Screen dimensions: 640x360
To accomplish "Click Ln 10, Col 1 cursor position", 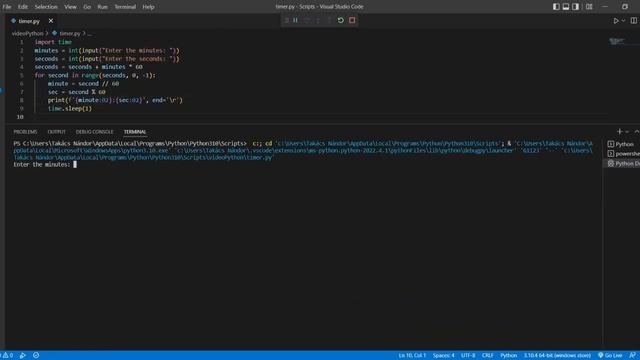I will pos(412,356).
